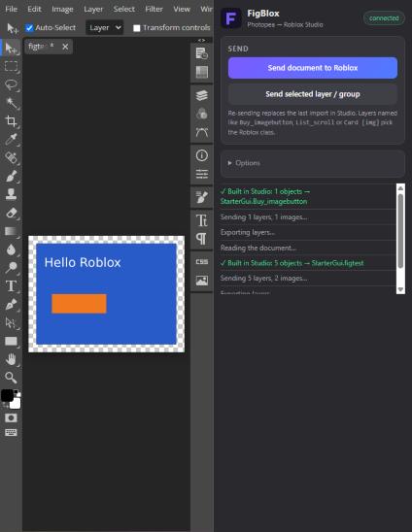Select the Lasso tool
412x532 pixels.
tap(11, 84)
